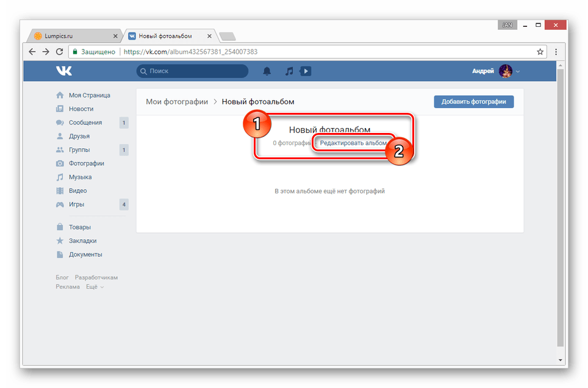
Task: Expand the Ещё footer dropdown
Action: [x=95, y=287]
